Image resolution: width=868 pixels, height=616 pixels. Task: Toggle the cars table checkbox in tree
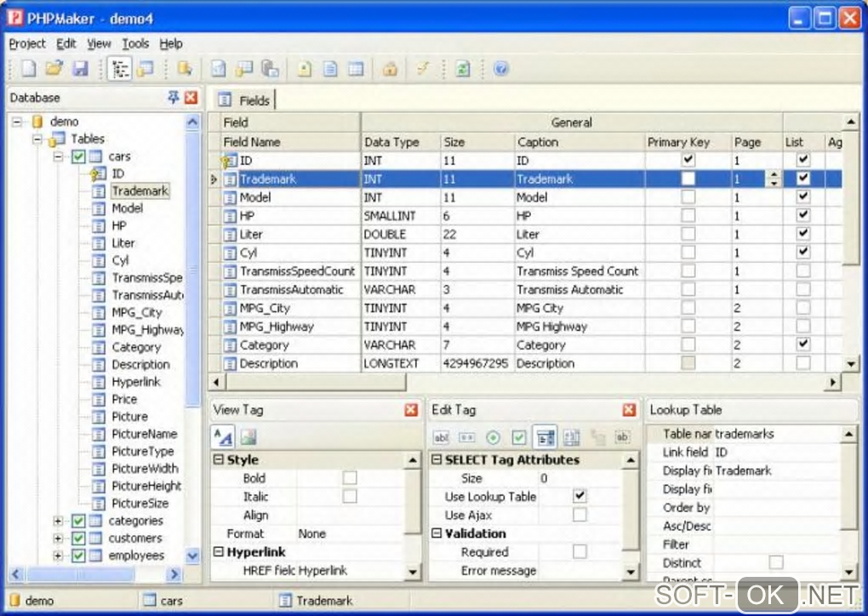(78, 157)
